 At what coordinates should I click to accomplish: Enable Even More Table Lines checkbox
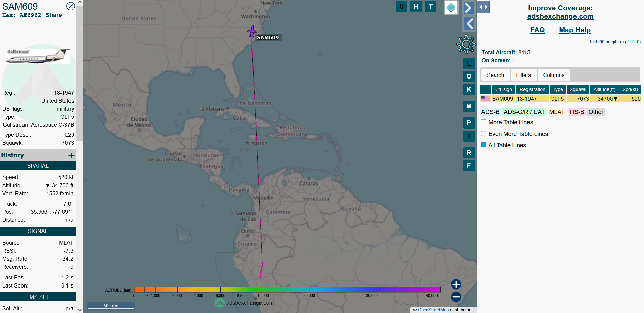(x=484, y=134)
